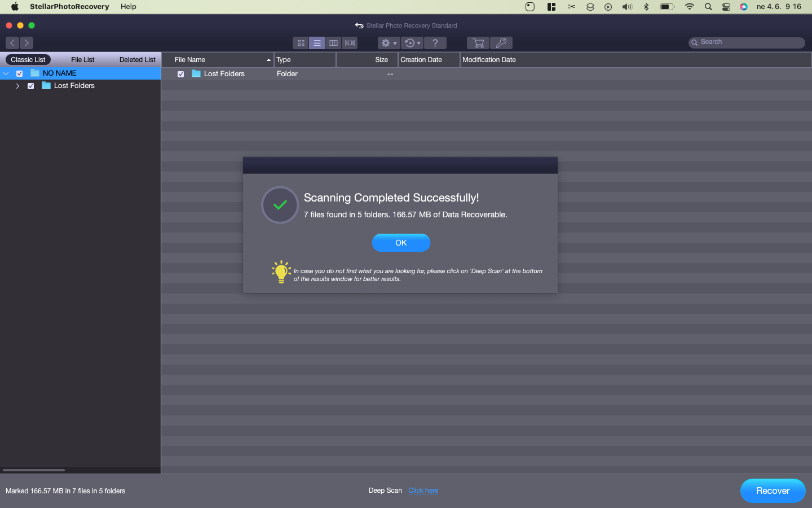Sort by the Size column header
This screenshot has height=508, width=812.
coord(367,60)
